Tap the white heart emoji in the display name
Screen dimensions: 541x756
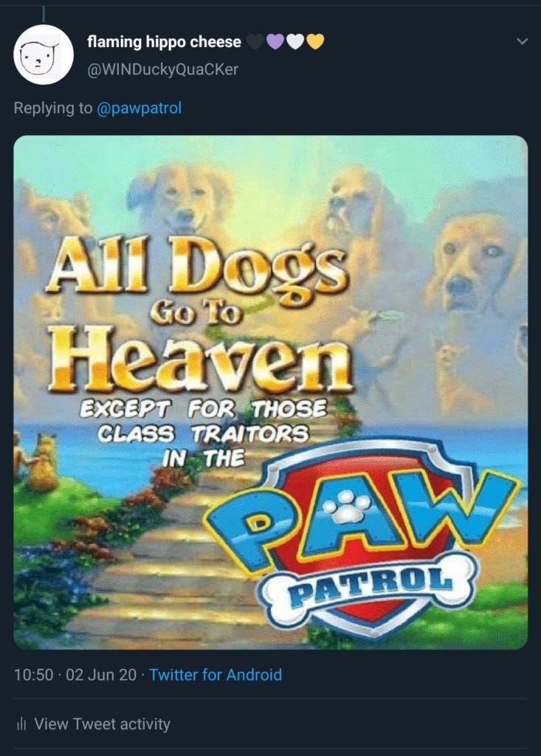pyautogui.click(x=295, y=42)
